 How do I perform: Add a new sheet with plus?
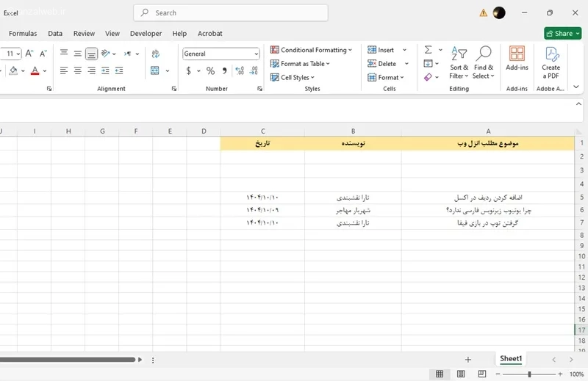click(467, 360)
